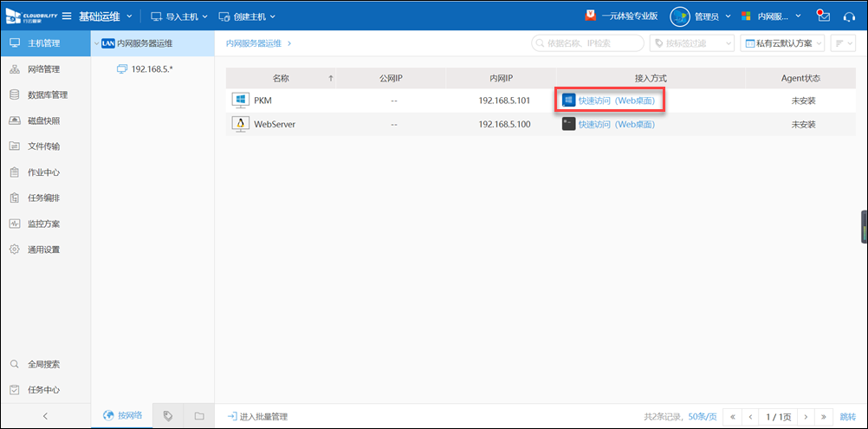
Task: Select the 按网络 tab
Action: point(122,416)
